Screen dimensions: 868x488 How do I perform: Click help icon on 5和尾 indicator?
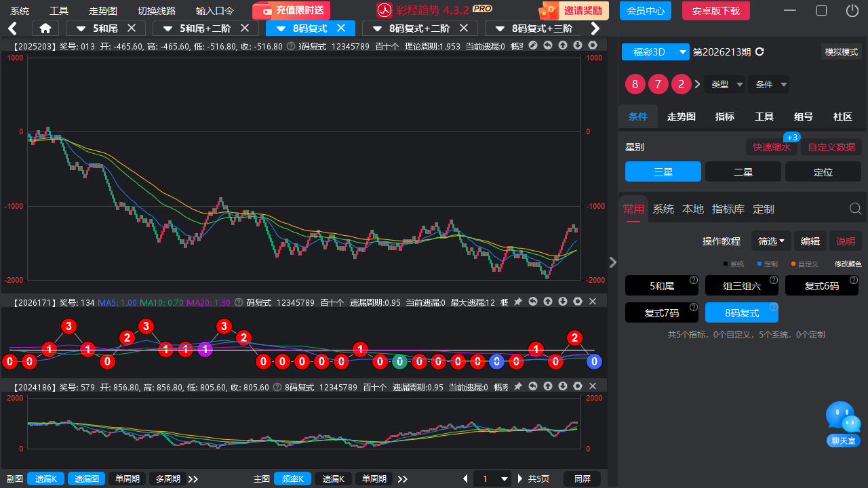(x=694, y=280)
